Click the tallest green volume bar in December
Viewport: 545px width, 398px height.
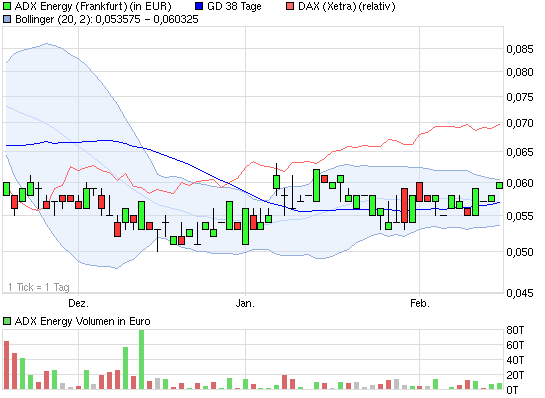click(x=141, y=359)
